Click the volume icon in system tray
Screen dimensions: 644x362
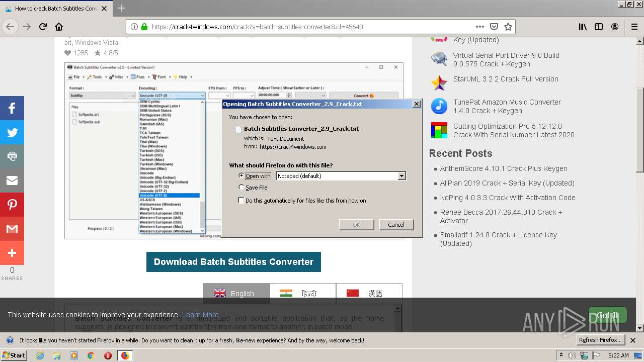point(572,355)
